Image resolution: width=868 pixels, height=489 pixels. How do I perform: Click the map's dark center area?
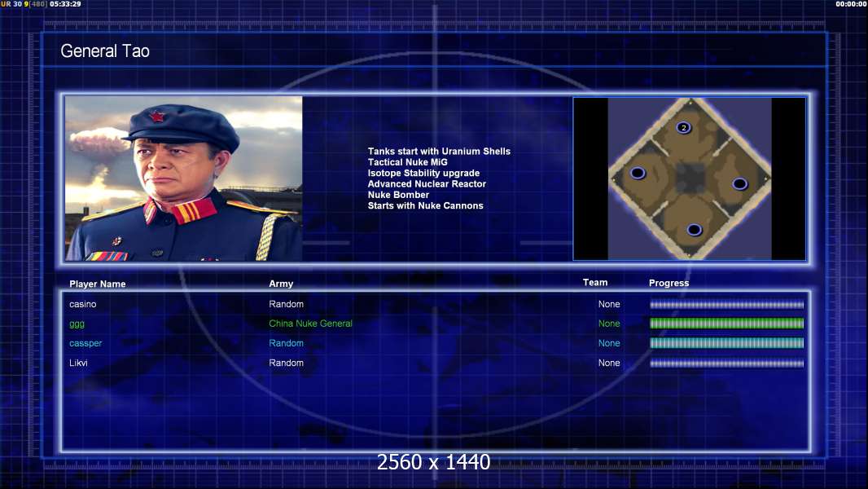pos(690,178)
